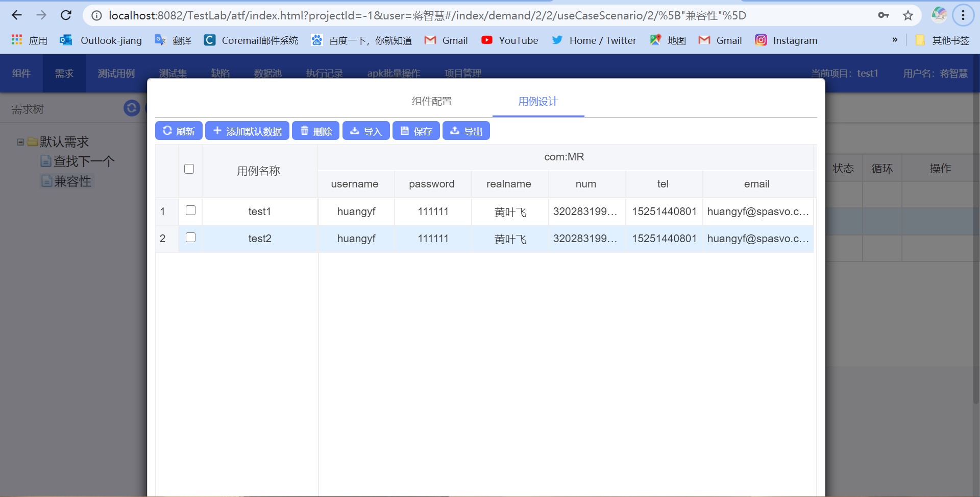This screenshot has height=497, width=980.
Task: Toggle the select-all checkbox in table header
Action: pos(189,169)
